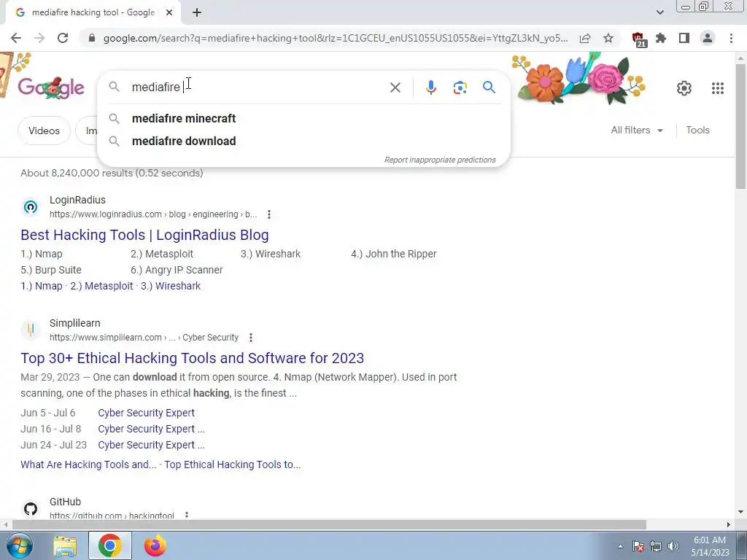The height and width of the screenshot is (560, 747).
Task: Open the search Tools option
Action: tap(697, 130)
